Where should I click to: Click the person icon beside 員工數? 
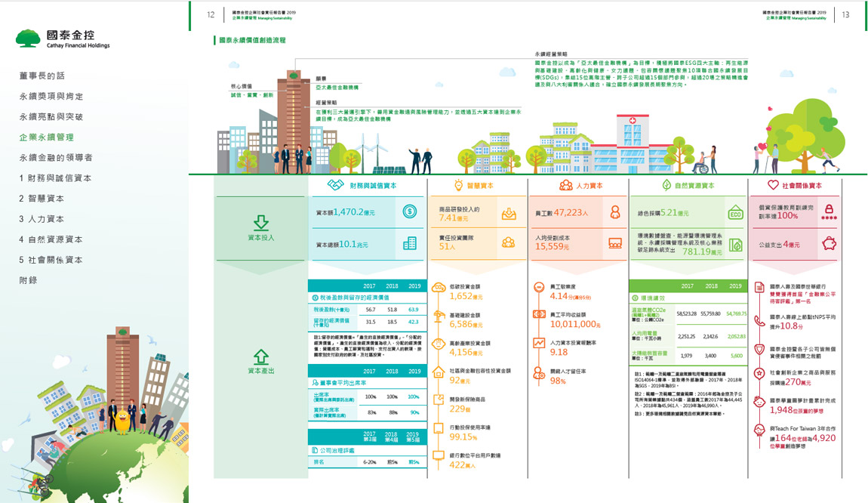click(x=614, y=212)
